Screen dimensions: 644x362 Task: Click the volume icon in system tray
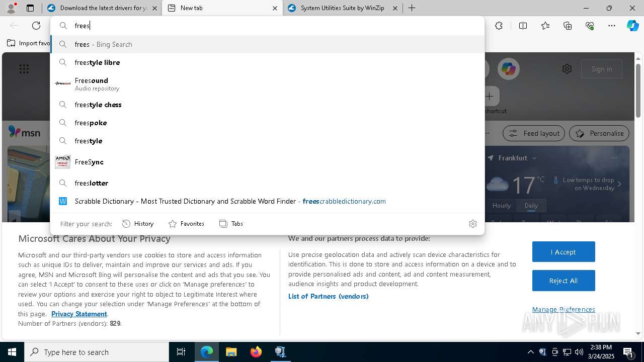579,352
